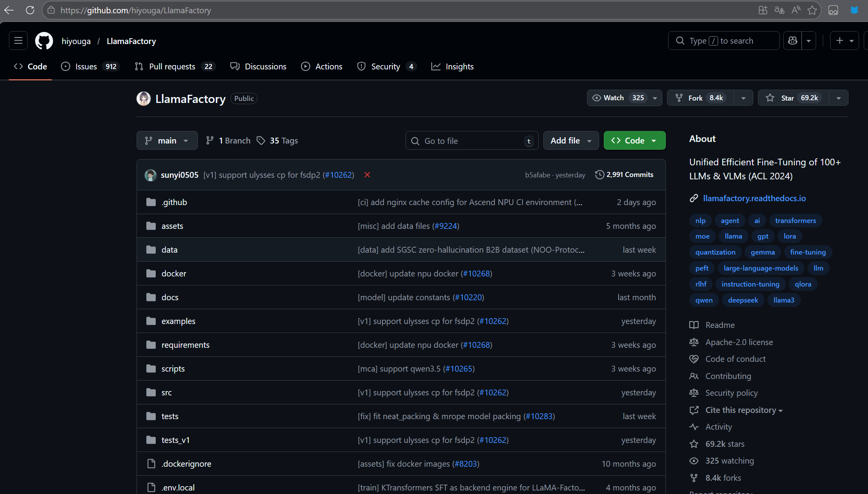Switch to the Issues tab

(x=86, y=67)
